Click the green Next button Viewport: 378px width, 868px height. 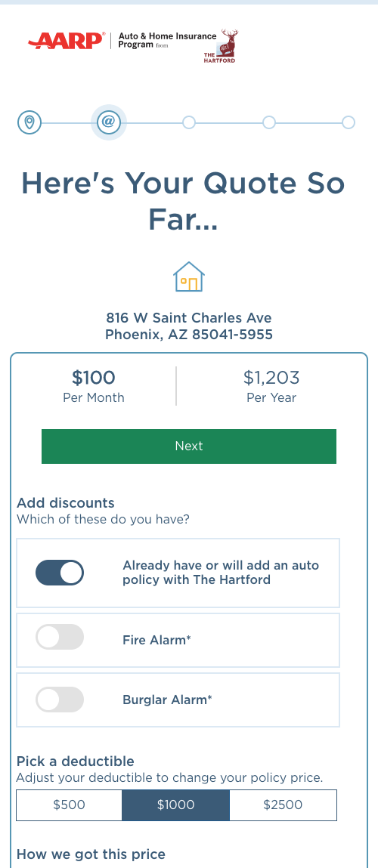point(189,446)
